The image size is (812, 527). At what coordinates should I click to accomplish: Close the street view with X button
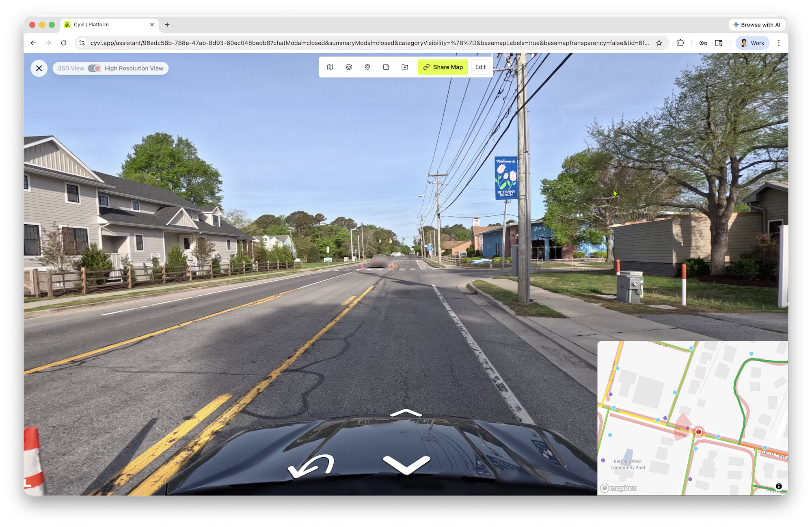click(39, 69)
